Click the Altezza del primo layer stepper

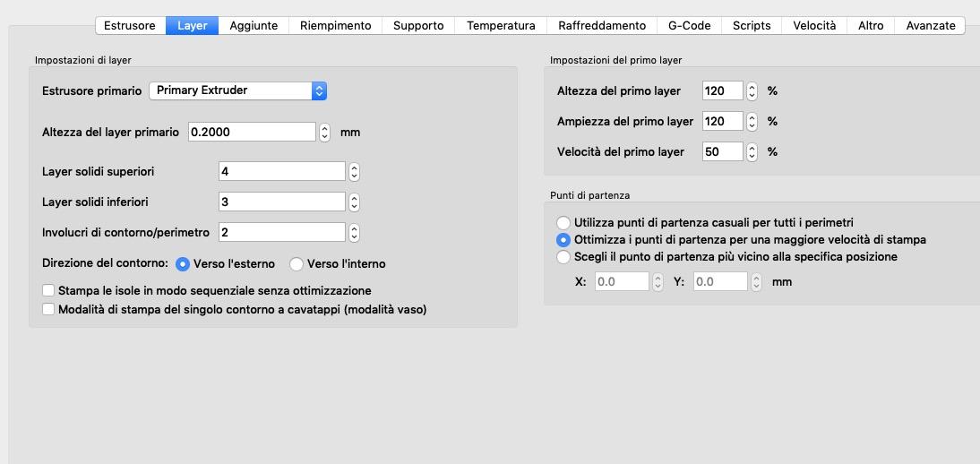click(x=752, y=90)
